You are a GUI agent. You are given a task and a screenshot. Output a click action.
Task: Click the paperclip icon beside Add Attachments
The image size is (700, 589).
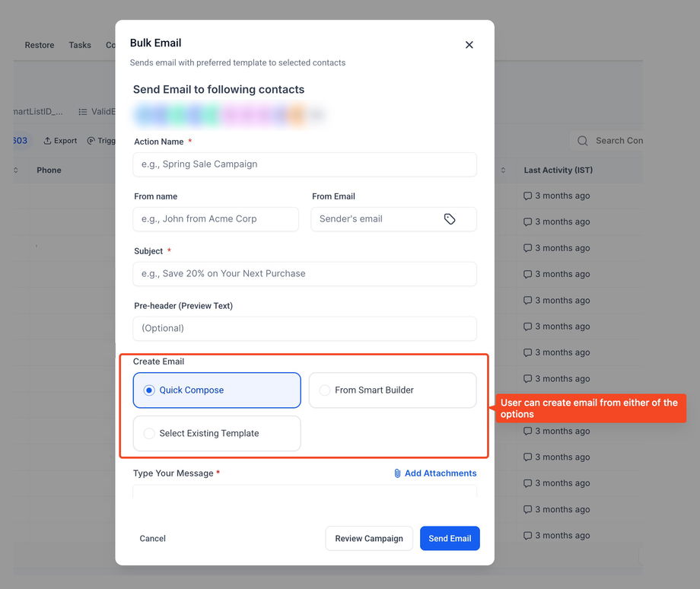pyautogui.click(x=397, y=473)
